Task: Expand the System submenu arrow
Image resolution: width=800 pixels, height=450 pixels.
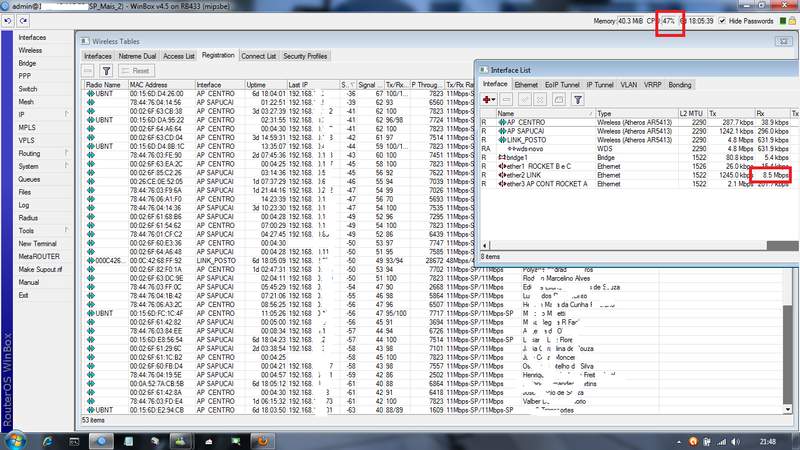Action: click(67, 166)
